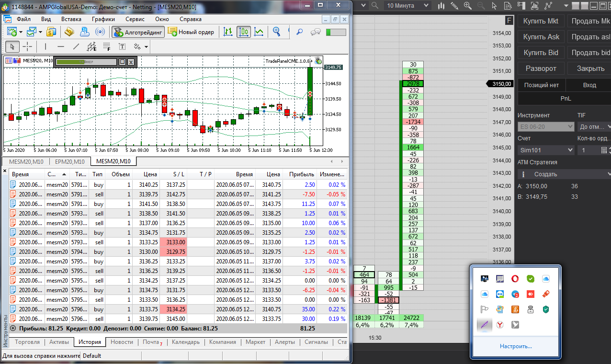Image resolution: width=611 pixels, height=364 pixels.
Task: Switch chart to candlestick icon
Action: tap(244, 32)
